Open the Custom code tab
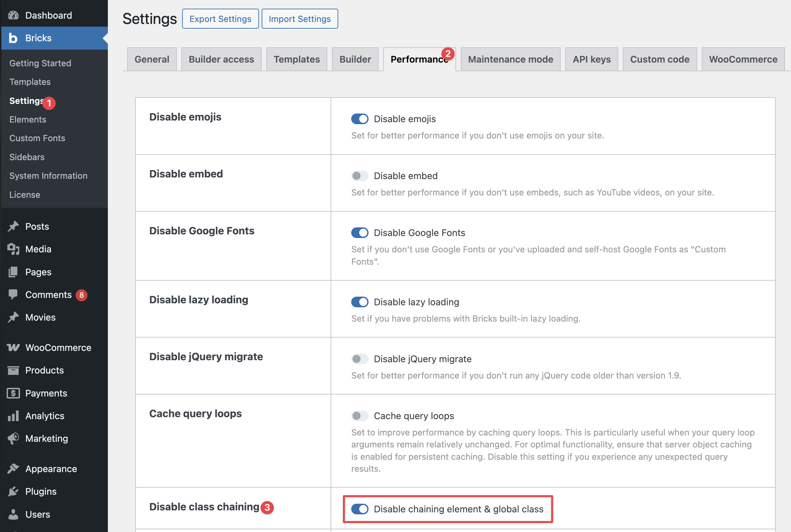 (x=659, y=59)
